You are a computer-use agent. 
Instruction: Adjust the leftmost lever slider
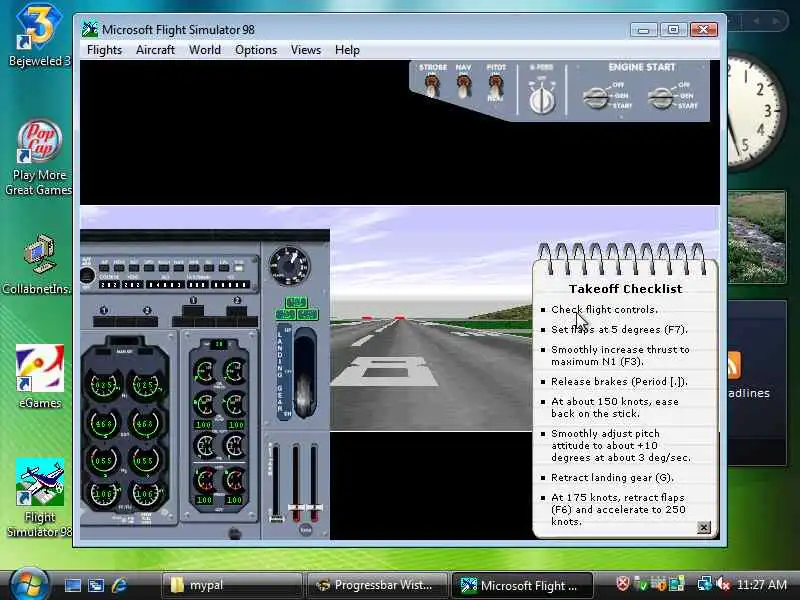276,482
